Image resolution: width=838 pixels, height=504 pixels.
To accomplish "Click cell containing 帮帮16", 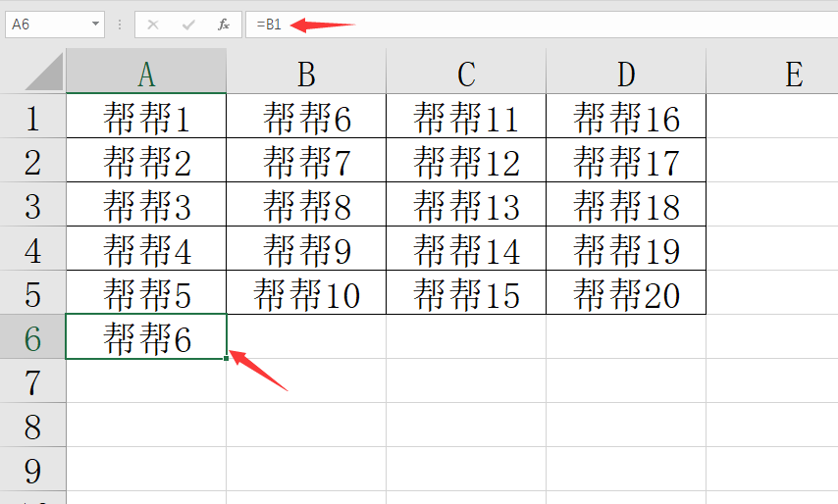I will tap(626, 116).
